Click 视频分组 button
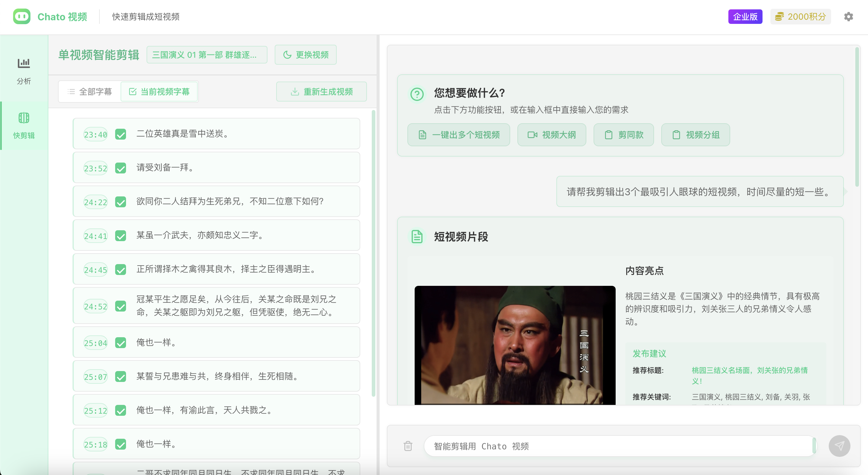 (x=695, y=135)
